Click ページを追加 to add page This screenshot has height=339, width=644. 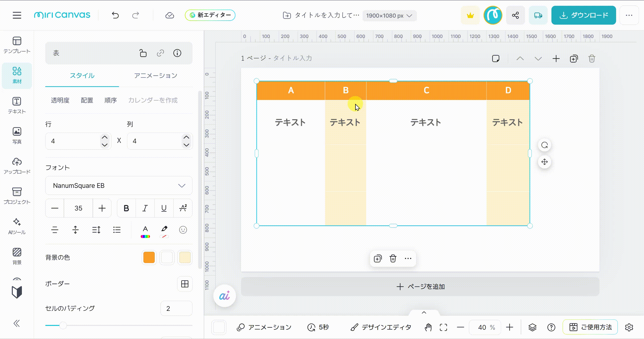point(420,287)
